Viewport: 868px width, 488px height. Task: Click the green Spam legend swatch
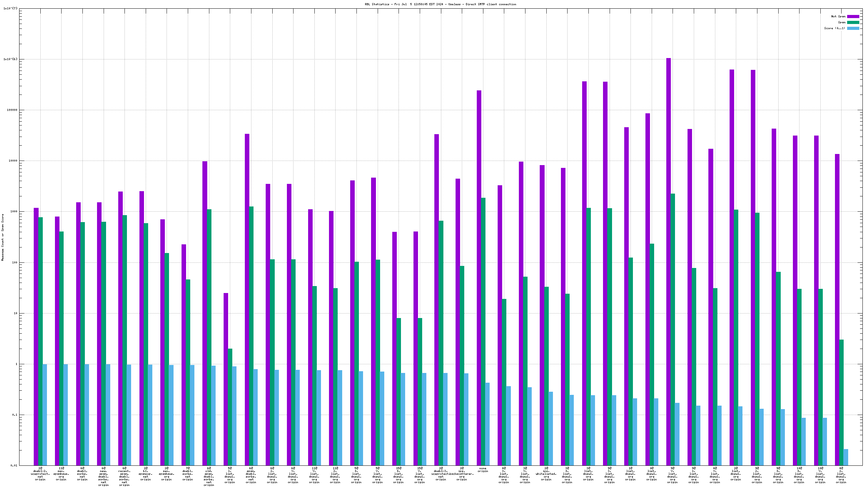coord(853,22)
